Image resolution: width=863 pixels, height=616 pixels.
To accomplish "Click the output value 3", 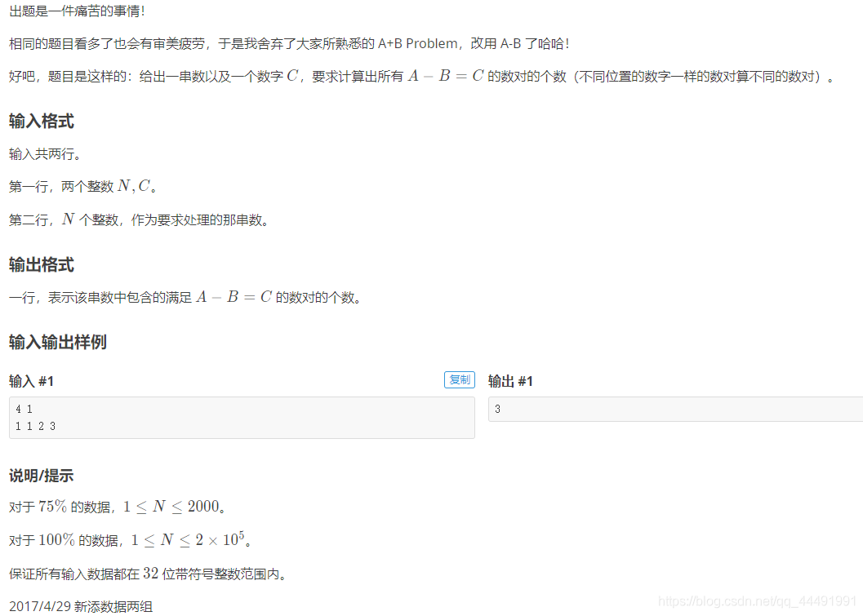I will 497,410.
